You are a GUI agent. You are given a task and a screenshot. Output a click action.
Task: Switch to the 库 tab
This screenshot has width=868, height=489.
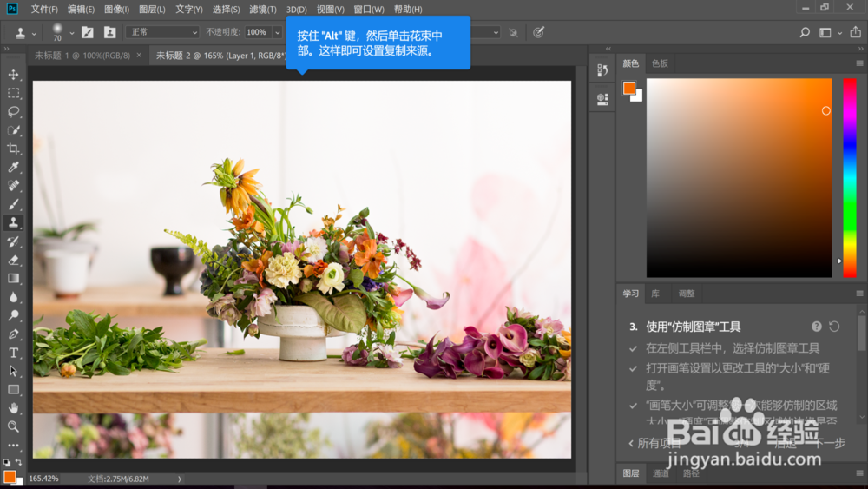[x=655, y=294]
